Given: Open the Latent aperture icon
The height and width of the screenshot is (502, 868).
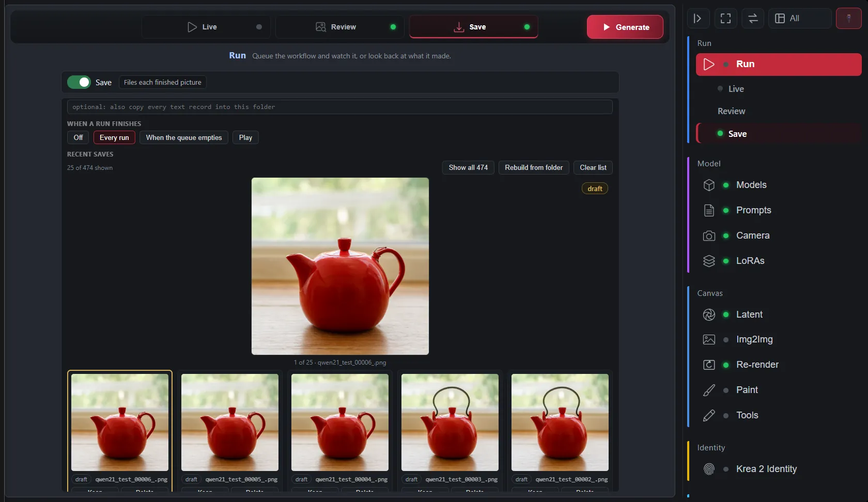Looking at the screenshot, I should 709,315.
